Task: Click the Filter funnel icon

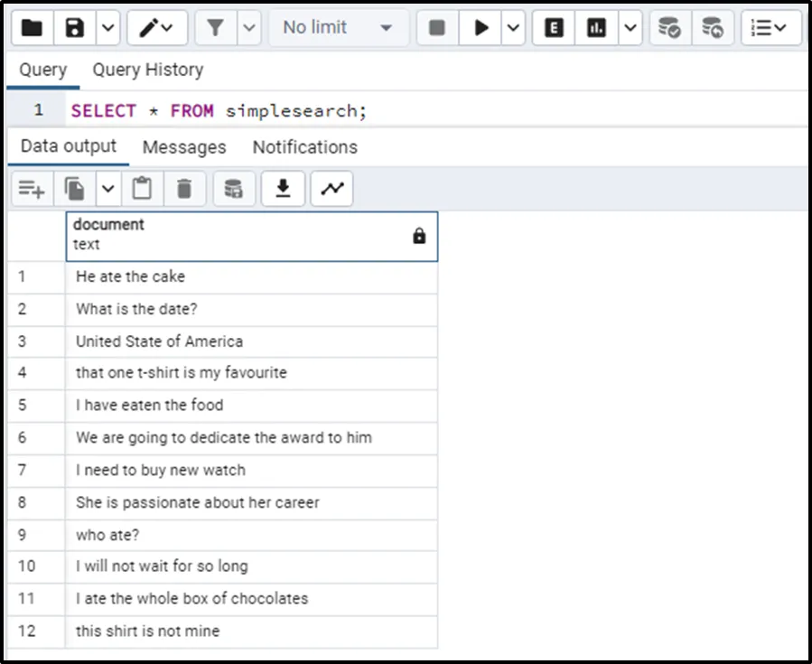Action: click(x=215, y=28)
